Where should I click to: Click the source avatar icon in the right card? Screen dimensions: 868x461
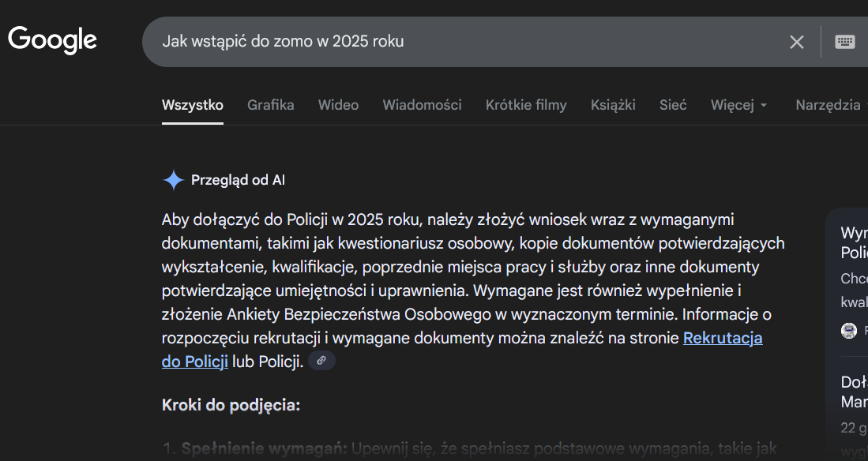pos(849,330)
